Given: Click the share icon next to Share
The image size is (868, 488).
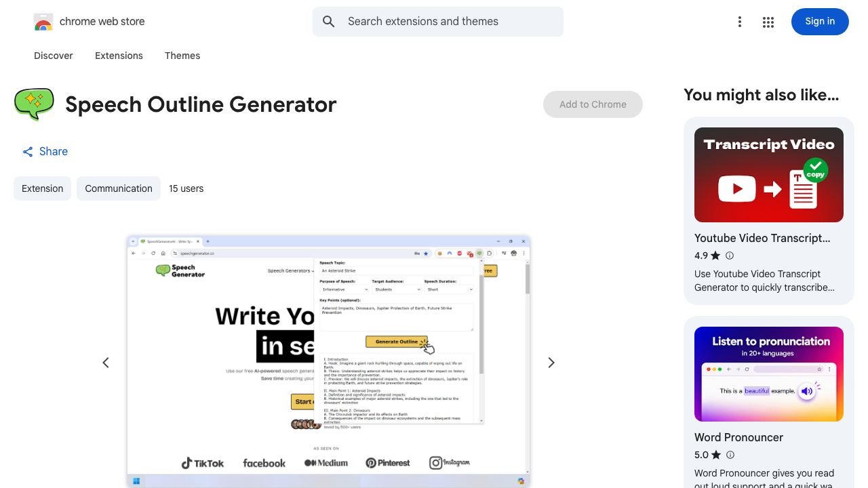Looking at the screenshot, I should pyautogui.click(x=28, y=152).
